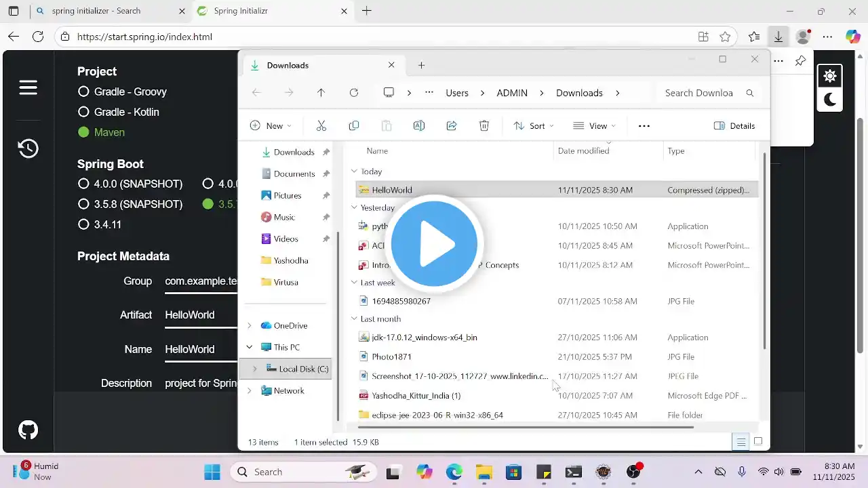This screenshot has width=868, height=488.
Task: Select the Gradle - Kotlin project option
Action: (x=119, y=112)
